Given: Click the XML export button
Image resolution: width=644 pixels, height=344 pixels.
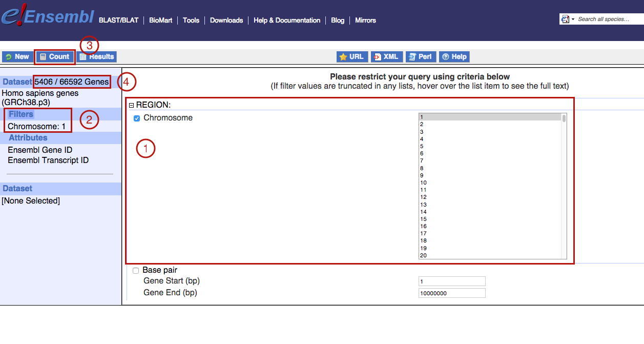Looking at the screenshot, I should [386, 57].
